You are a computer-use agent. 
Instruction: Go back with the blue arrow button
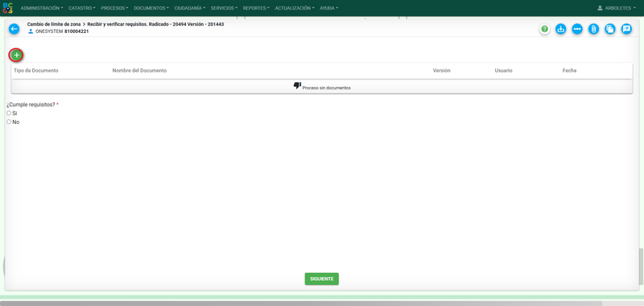14,29
